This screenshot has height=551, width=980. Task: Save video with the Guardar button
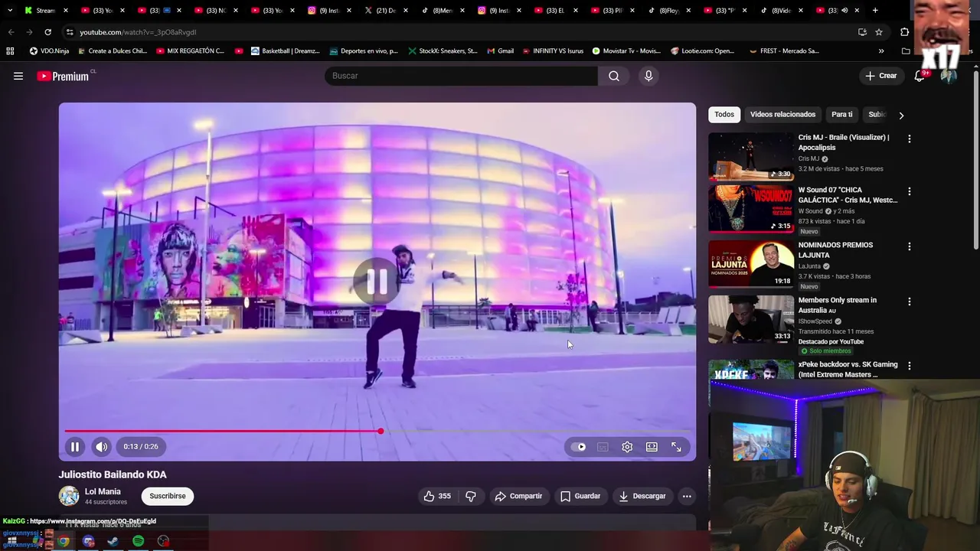pyautogui.click(x=580, y=496)
